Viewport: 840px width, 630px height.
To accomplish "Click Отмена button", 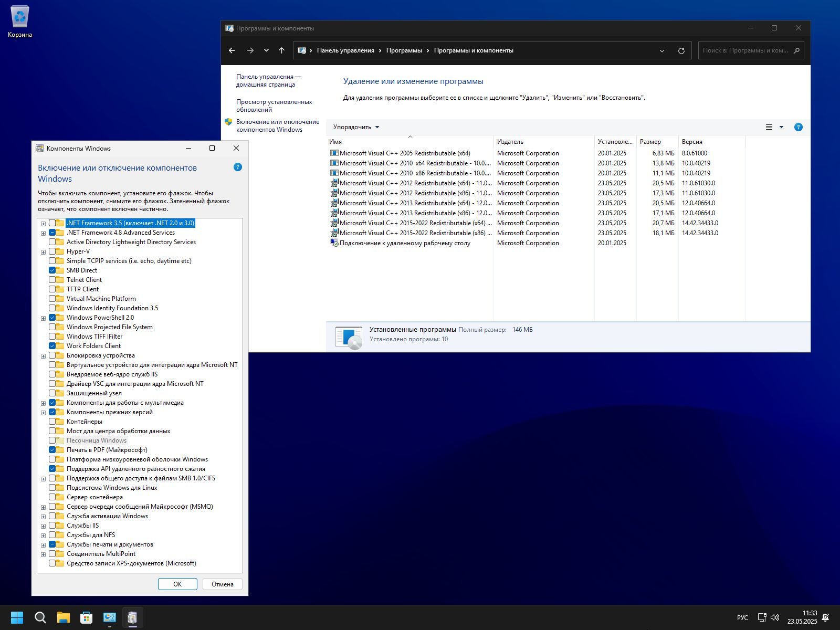I will [x=223, y=584].
